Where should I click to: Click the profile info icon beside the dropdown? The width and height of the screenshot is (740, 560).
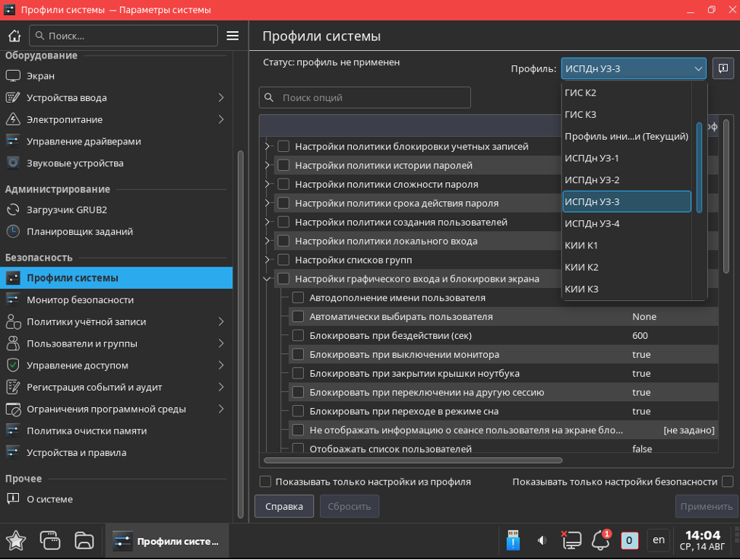point(723,68)
